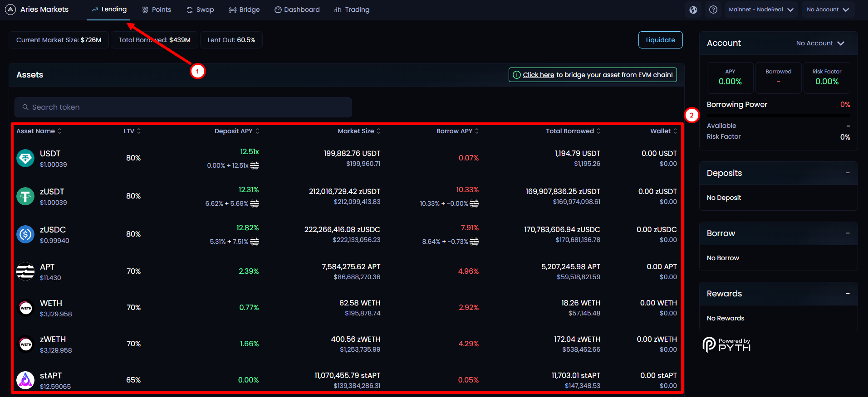Select the zUSDT asset name
This screenshot has width=868, height=397.
(52, 192)
